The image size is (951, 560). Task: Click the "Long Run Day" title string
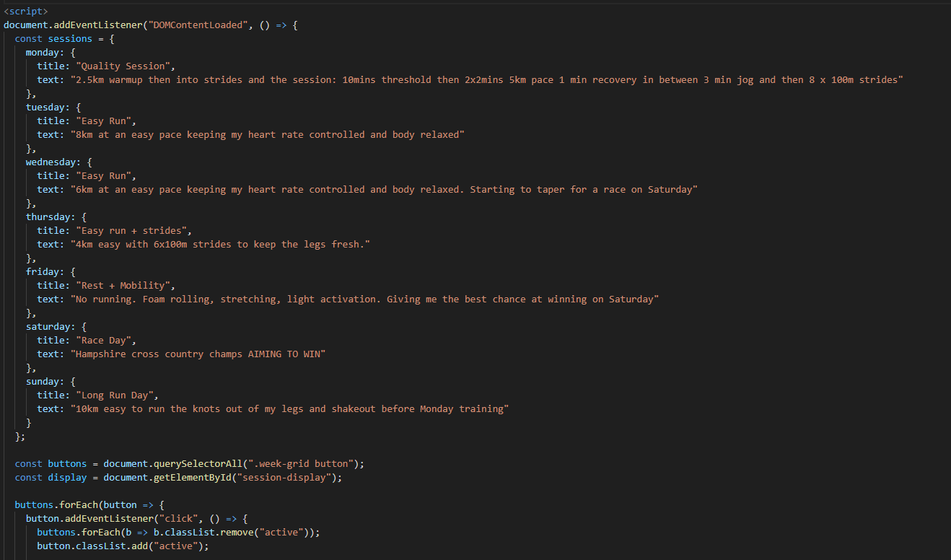coord(117,395)
